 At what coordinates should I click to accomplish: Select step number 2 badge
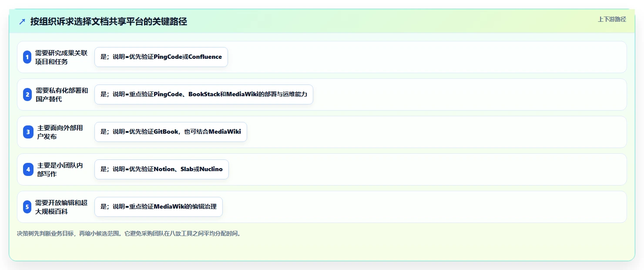click(x=27, y=94)
